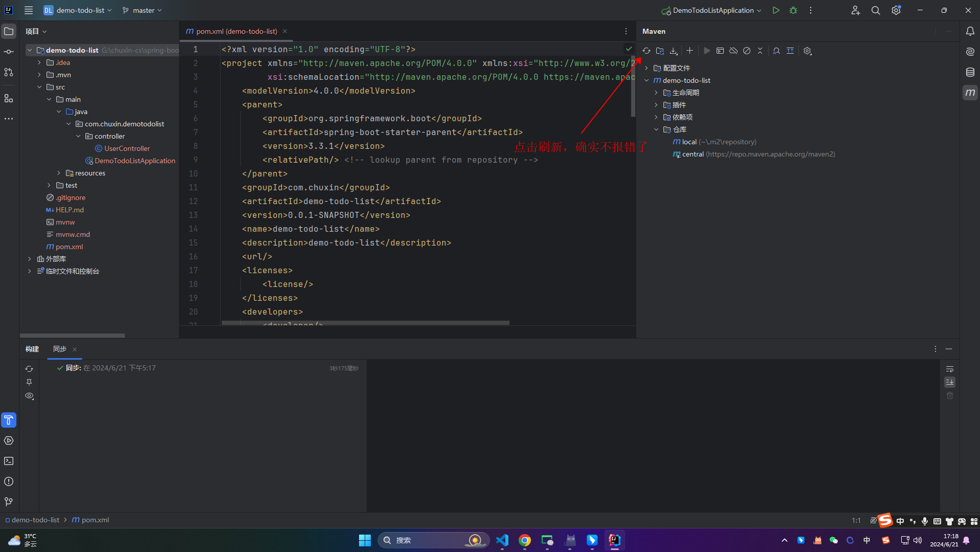Click Maven download sources icon
Screen dimensions: 980x552
pyautogui.click(x=674, y=51)
